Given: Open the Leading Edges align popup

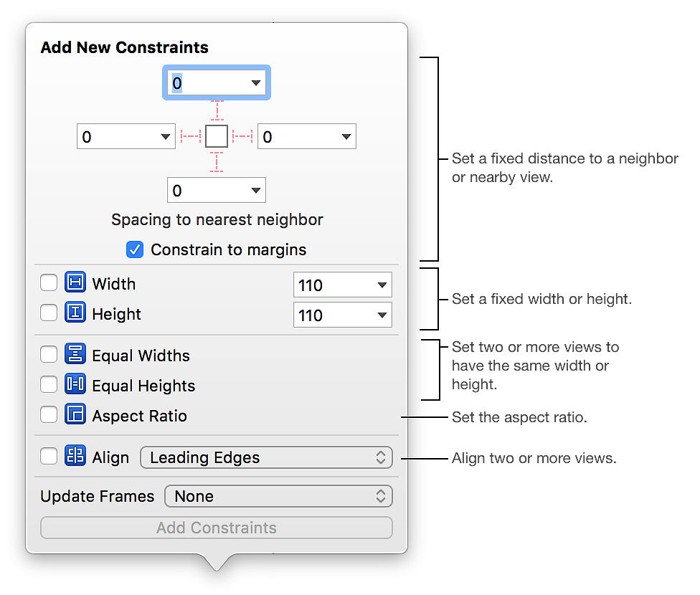Looking at the screenshot, I should click(267, 457).
